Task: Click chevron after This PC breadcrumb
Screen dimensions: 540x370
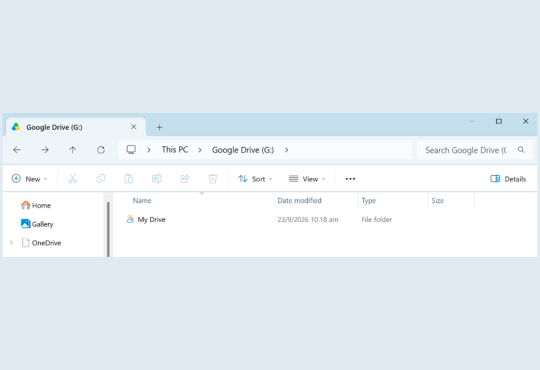Action: click(x=200, y=150)
